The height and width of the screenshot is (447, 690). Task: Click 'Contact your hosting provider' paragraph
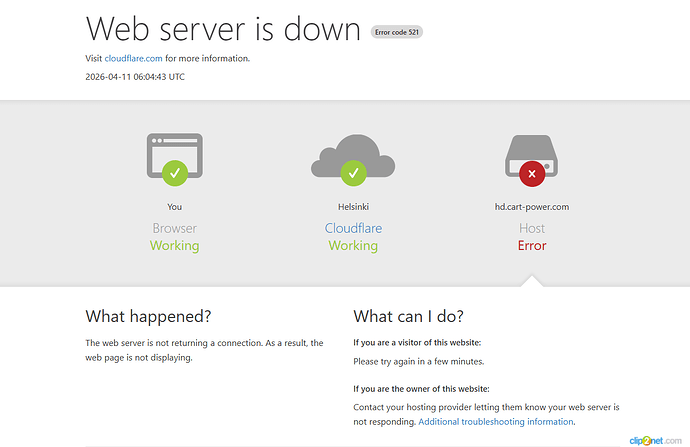(486, 414)
